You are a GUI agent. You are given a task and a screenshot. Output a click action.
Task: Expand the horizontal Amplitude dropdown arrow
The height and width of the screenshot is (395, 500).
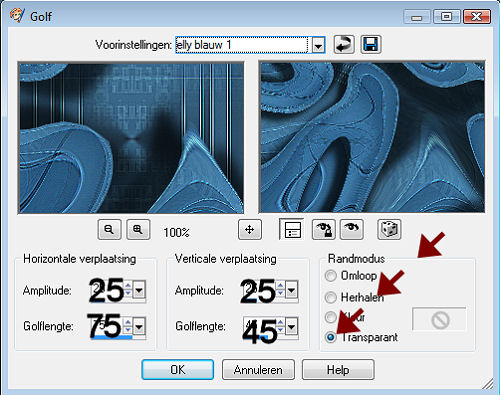pos(139,290)
